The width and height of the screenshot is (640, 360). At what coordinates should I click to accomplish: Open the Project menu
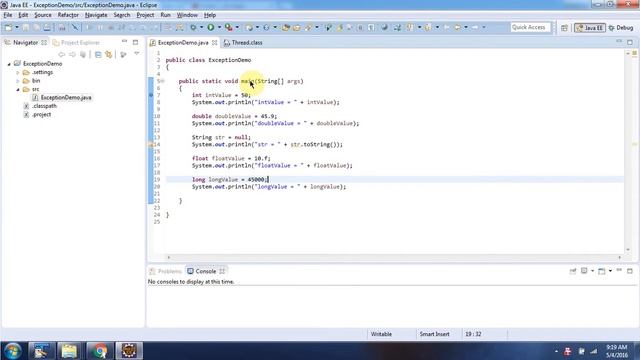(x=145, y=15)
